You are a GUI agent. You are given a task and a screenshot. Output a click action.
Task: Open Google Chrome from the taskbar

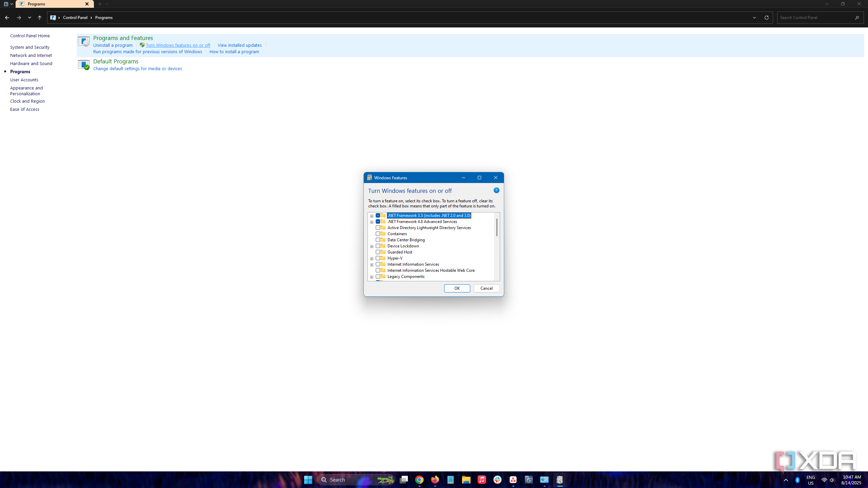tap(419, 480)
